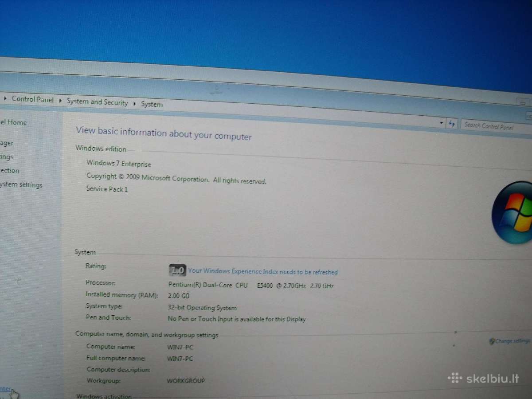Image resolution: width=532 pixels, height=399 pixels.
Task: Click the 'Workgroup:' label
Action: (x=103, y=380)
